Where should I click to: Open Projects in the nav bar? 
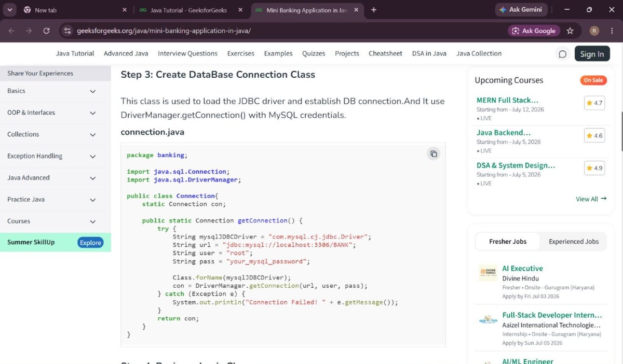(x=347, y=53)
